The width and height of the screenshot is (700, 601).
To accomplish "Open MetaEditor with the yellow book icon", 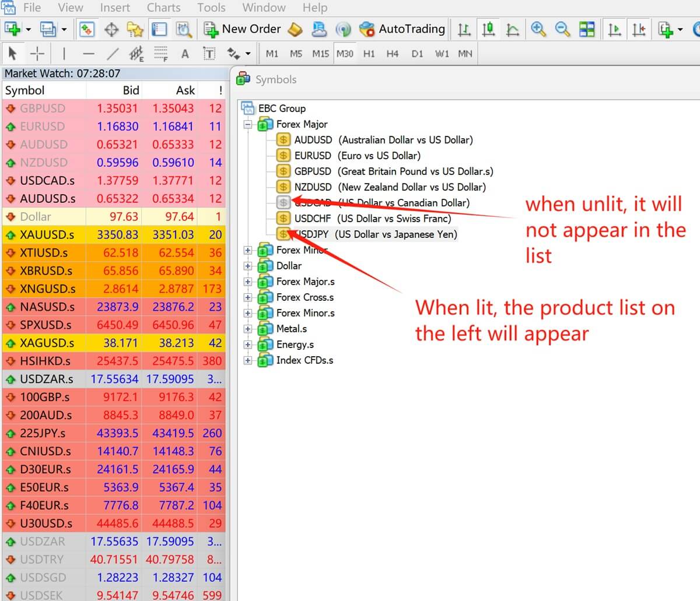I will pyautogui.click(x=296, y=29).
